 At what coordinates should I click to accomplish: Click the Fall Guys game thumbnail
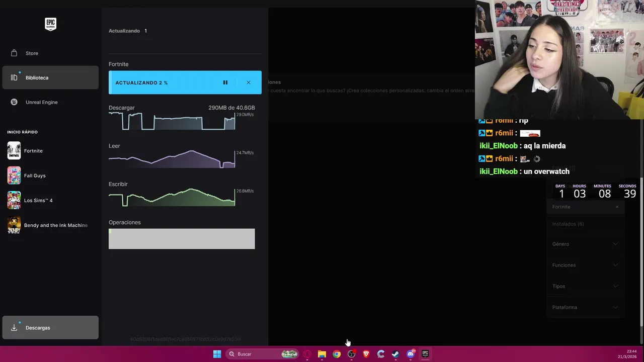(x=14, y=175)
